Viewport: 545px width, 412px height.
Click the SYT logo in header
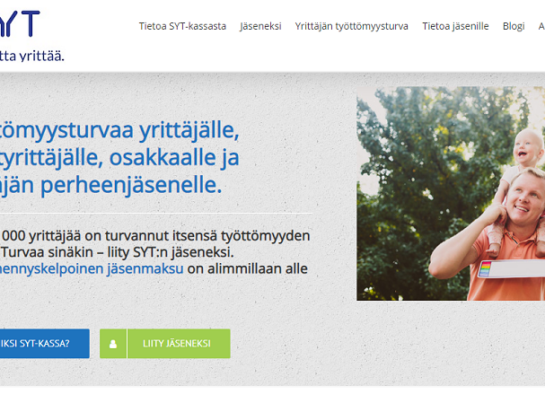point(20,24)
